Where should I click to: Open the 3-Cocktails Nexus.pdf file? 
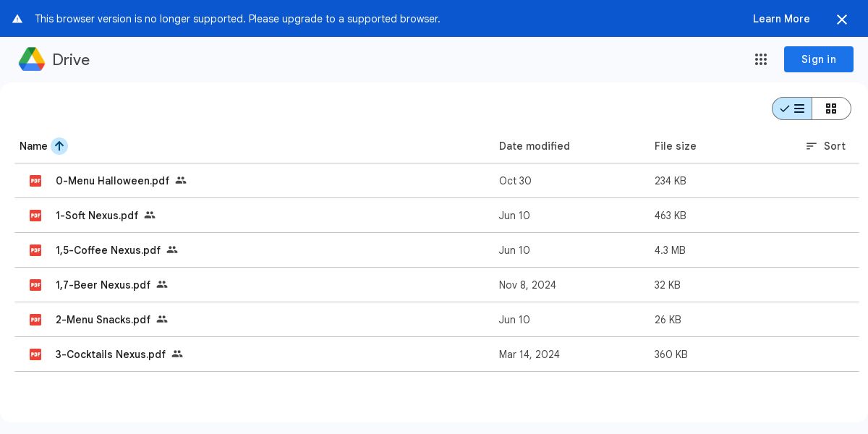(x=111, y=354)
